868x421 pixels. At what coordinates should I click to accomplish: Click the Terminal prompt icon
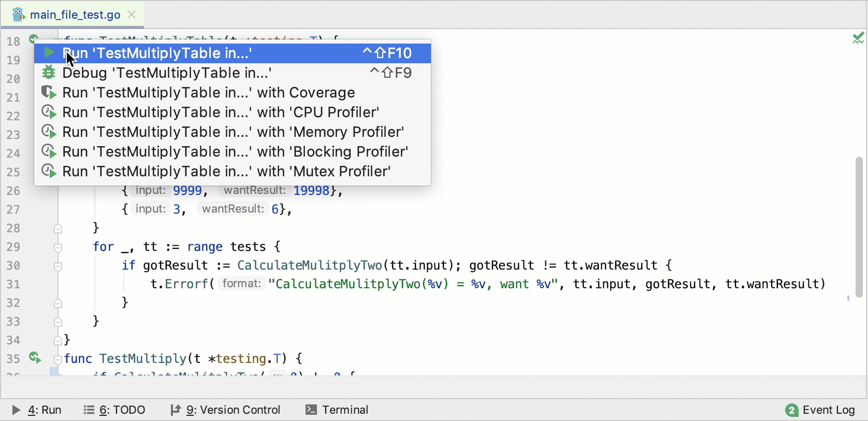311,410
